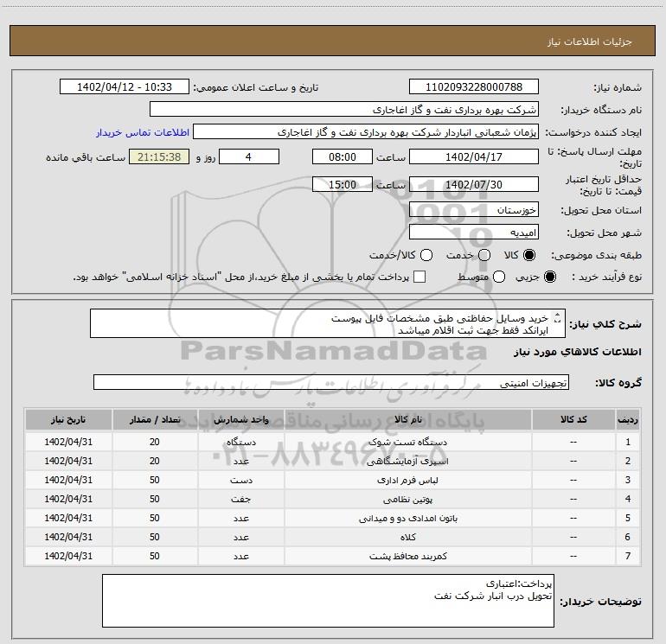Click the delivery city field امیدیه
Image resolution: width=666 pixels, height=644 pixels.
(474, 233)
